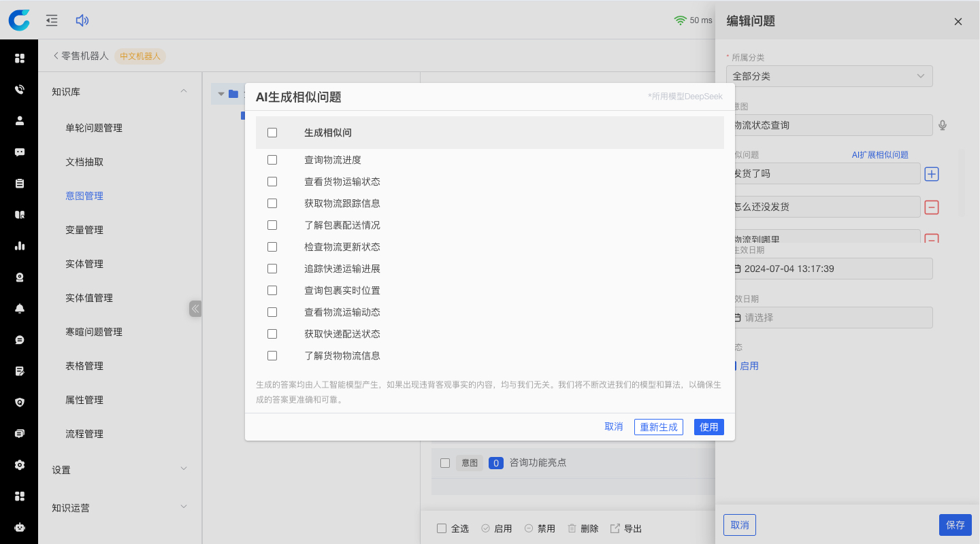980x544 pixels.
Task: Toggle the blue speaker sound icon
Action: tap(82, 20)
